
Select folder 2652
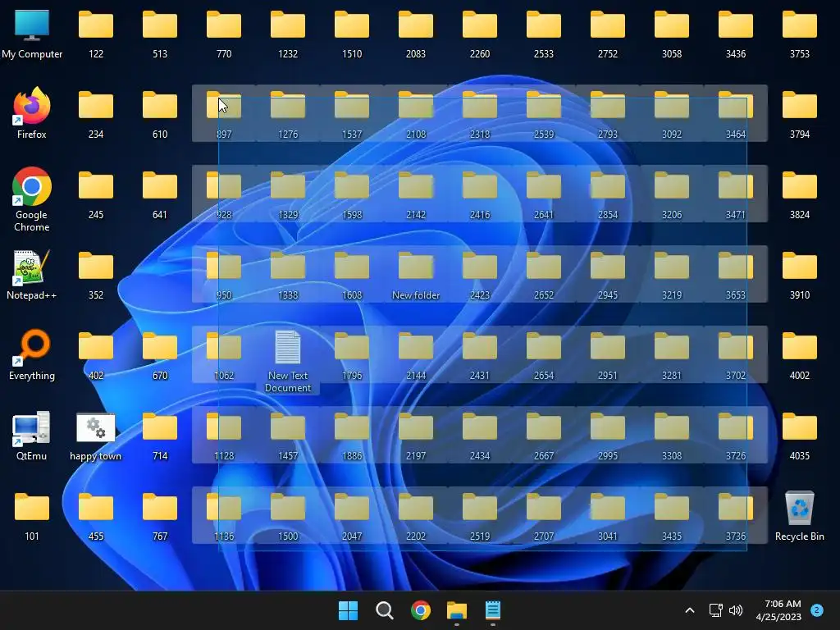(544, 274)
